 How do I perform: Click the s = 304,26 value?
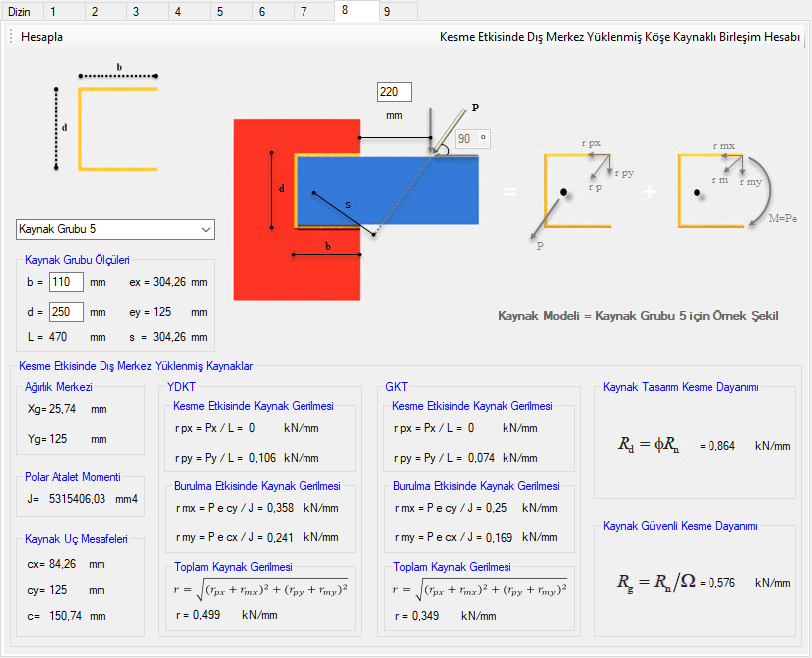click(168, 337)
